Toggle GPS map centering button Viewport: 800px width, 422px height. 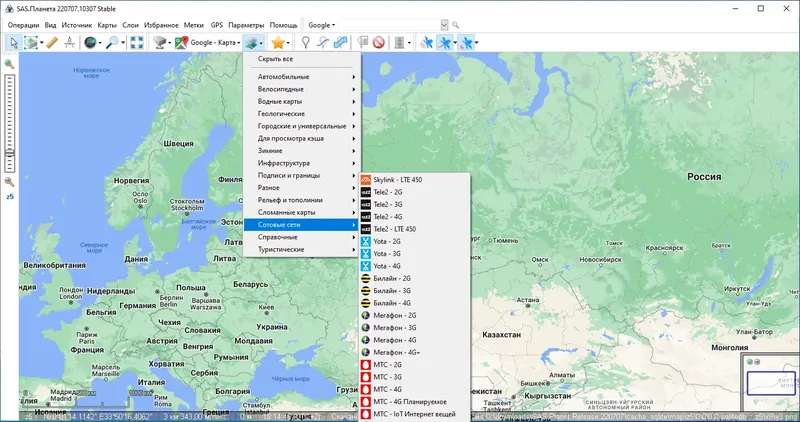pos(465,43)
